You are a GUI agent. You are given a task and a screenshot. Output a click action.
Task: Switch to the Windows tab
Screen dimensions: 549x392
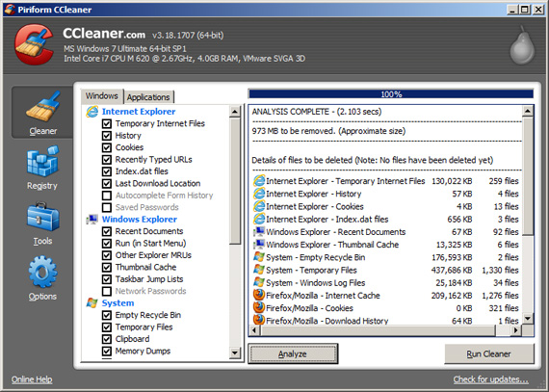point(102,96)
